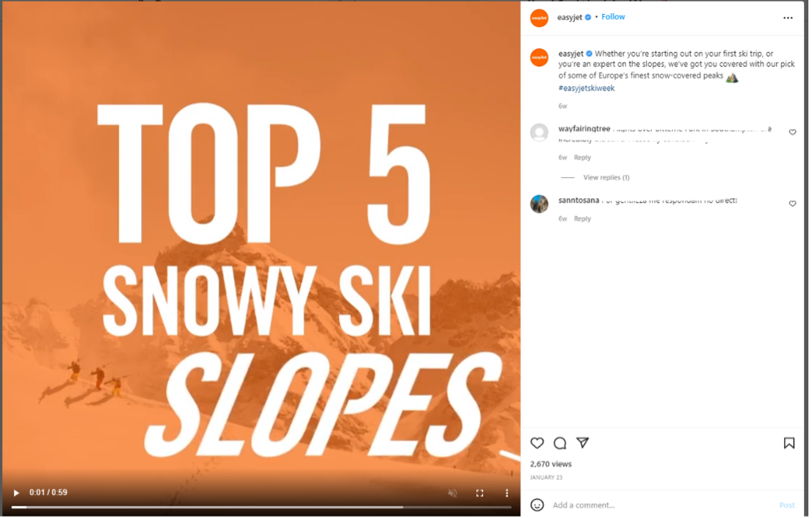The image size is (812, 518).
Task: Save post with bookmark icon
Action: coord(789,443)
